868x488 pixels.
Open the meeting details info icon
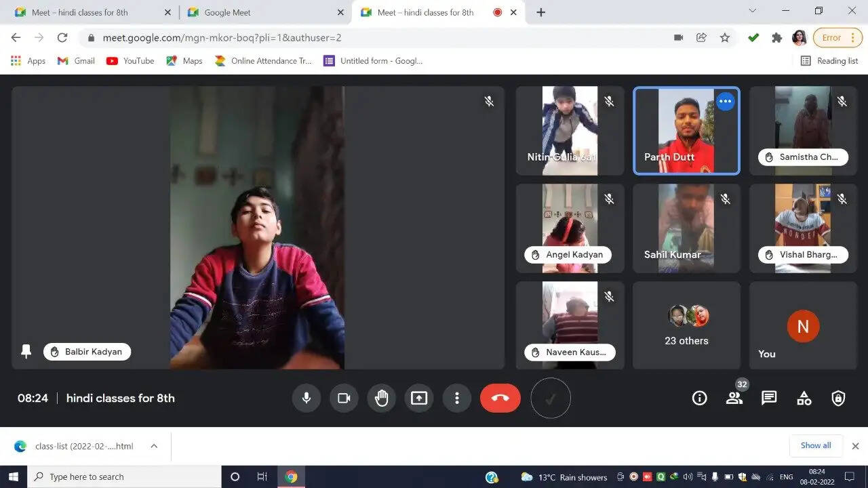click(x=699, y=398)
